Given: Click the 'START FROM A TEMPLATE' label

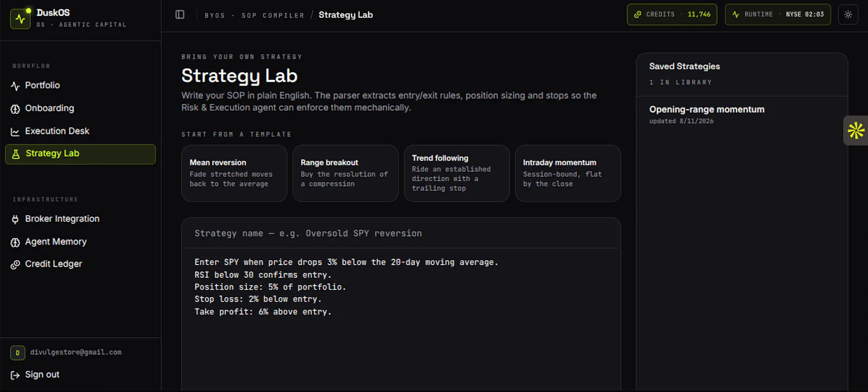Looking at the screenshot, I should click(237, 134).
